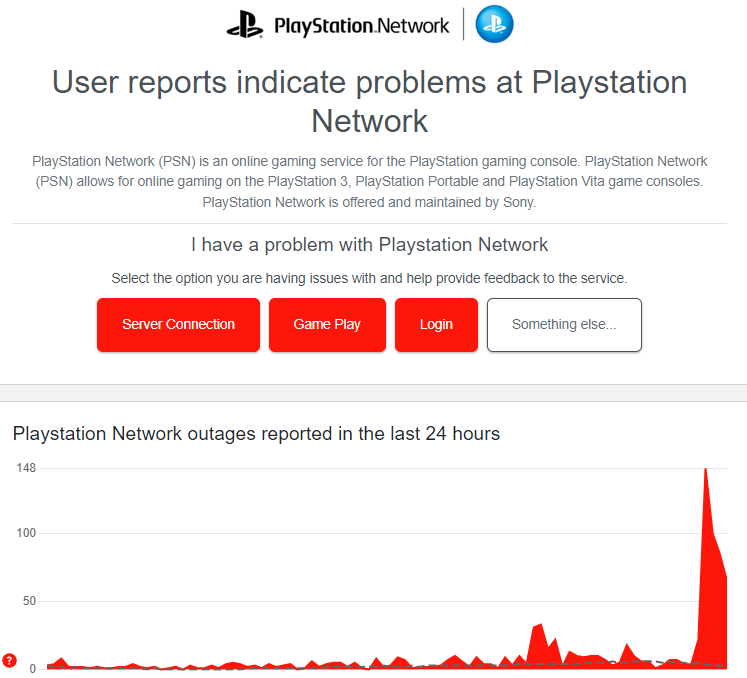Click the 148 label on the chart axis
This screenshot has width=747, height=678.
pos(26,468)
